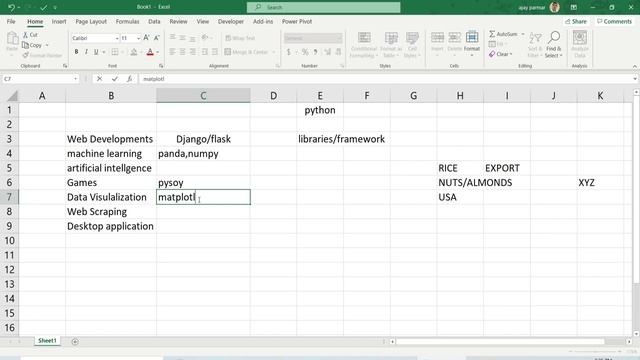Viewport: 640px width, 360px height.
Task: Open the AutoSum dropdown arrow
Action: tap(522, 34)
